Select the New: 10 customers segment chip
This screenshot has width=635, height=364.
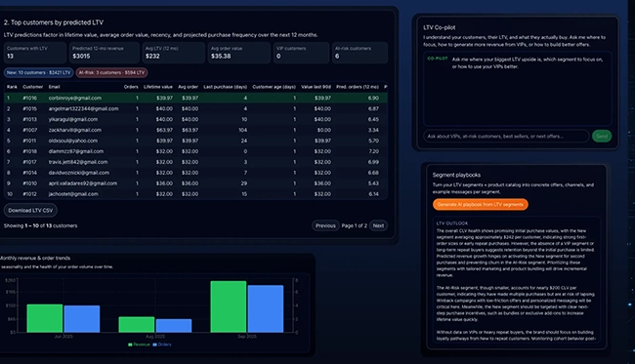[38, 73]
